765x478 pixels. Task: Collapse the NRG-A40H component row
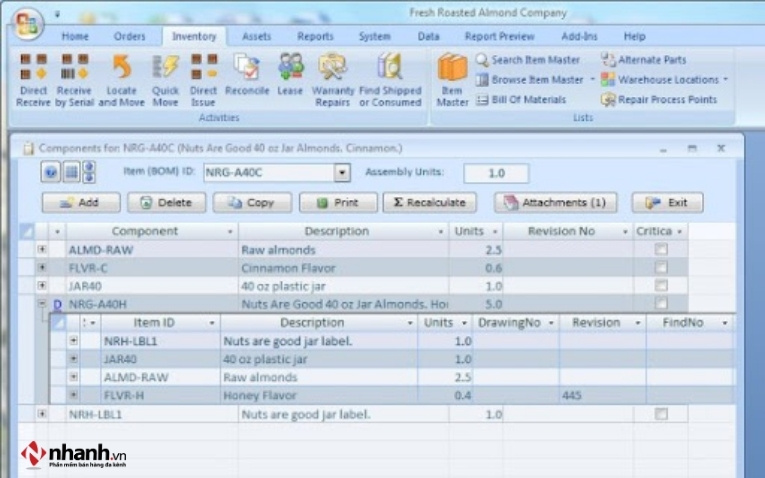(x=42, y=303)
